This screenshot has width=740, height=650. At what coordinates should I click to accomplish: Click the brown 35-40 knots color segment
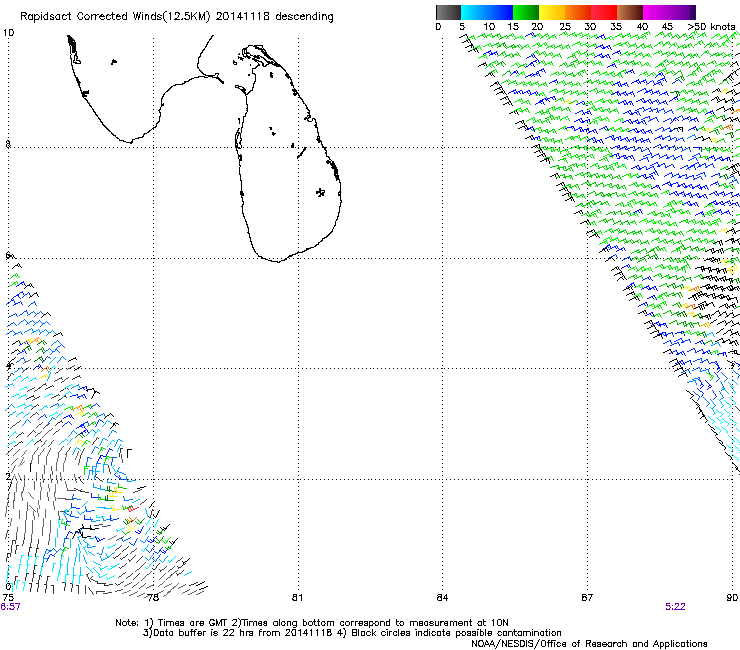[x=630, y=12]
